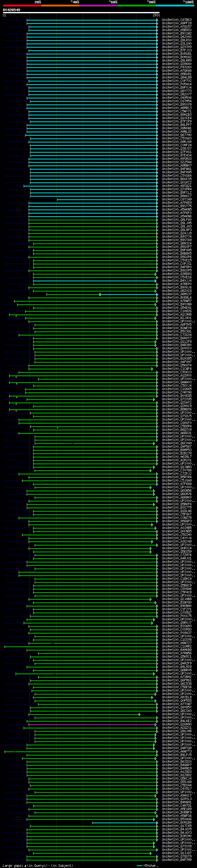Open hit UniRef100_A7Q157
Screen dimensions: 197x868
[x=176, y=26]
